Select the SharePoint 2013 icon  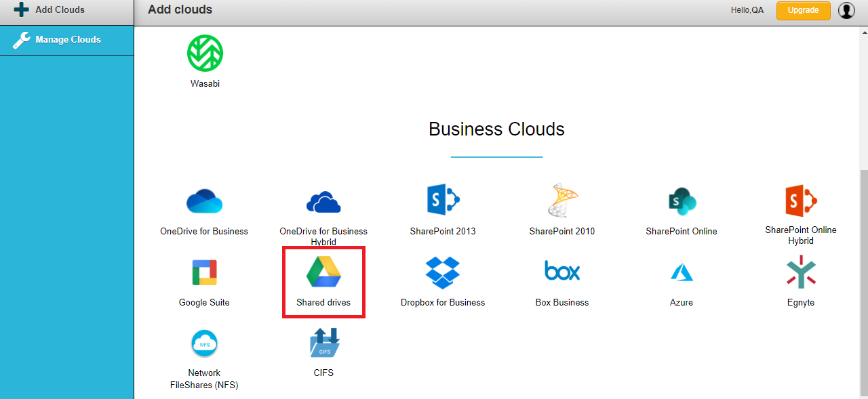pyautogui.click(x=443, y=199)
